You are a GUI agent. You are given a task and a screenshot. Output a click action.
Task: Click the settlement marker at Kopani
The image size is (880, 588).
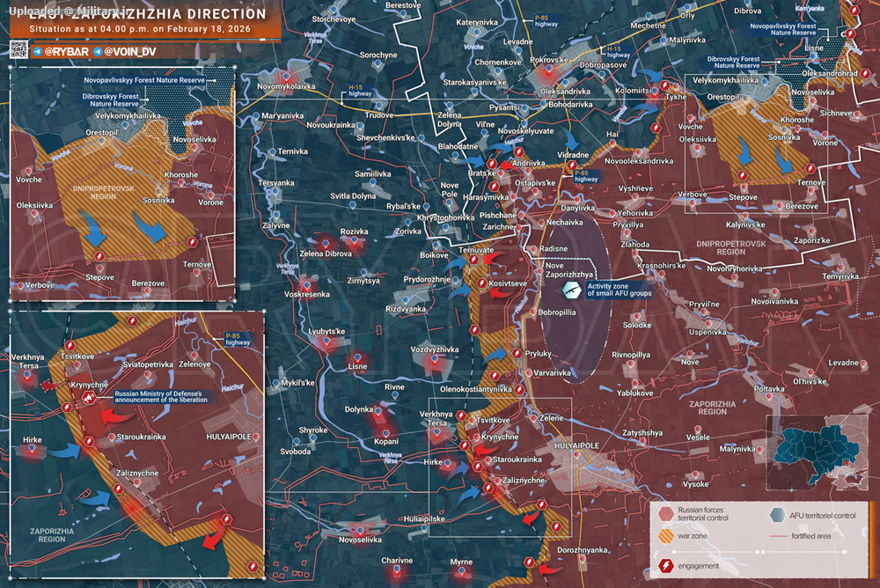pos(385,433)
